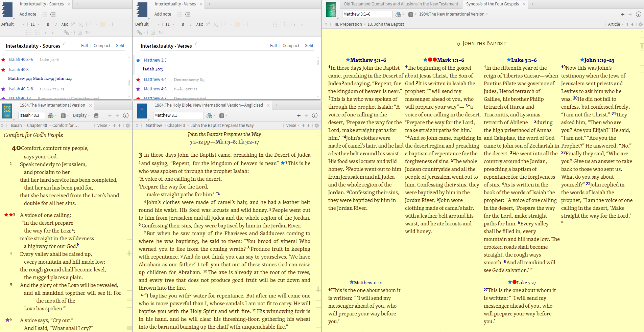Toggle paragraph marks in Intertextuality - Sources toolbar
This screenshot has width=644, height=332.
pos(88,32)
